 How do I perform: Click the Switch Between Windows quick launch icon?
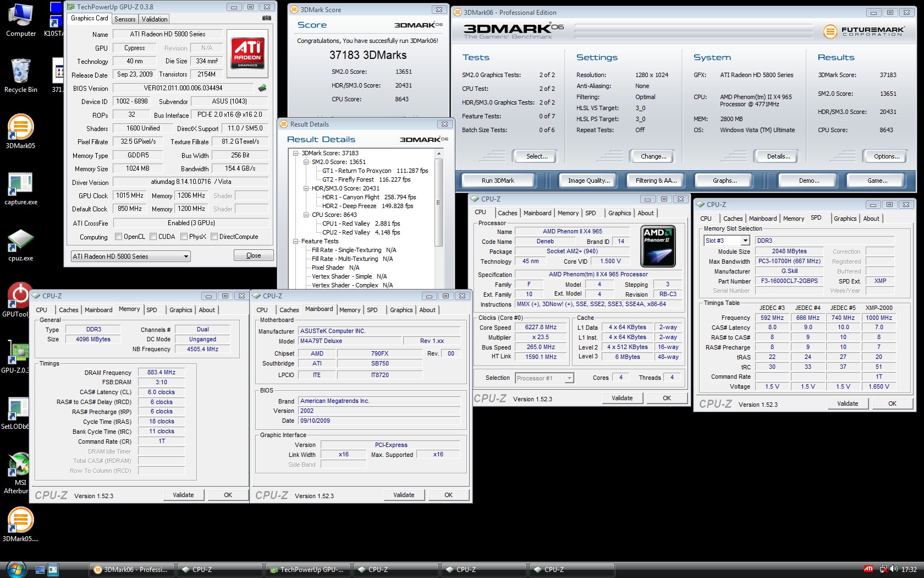(53, 570)
